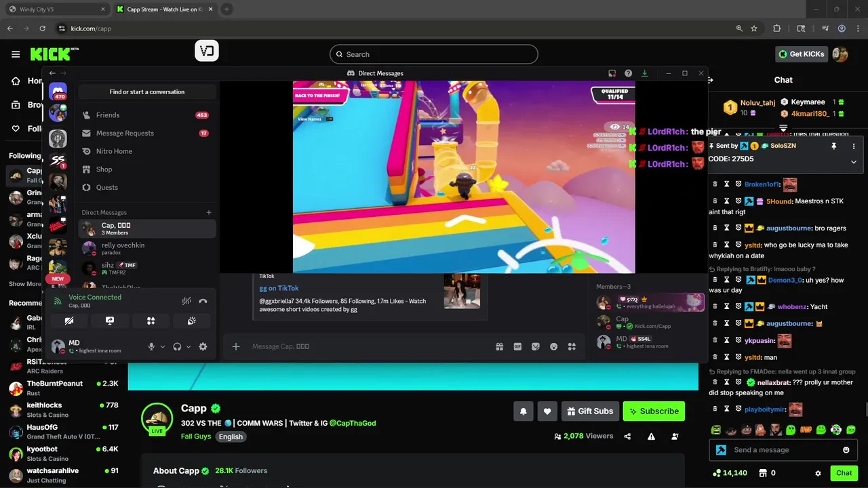Open the GIF picker in Discord
Screen dimensions: 868x488
(x=517, y=346)
